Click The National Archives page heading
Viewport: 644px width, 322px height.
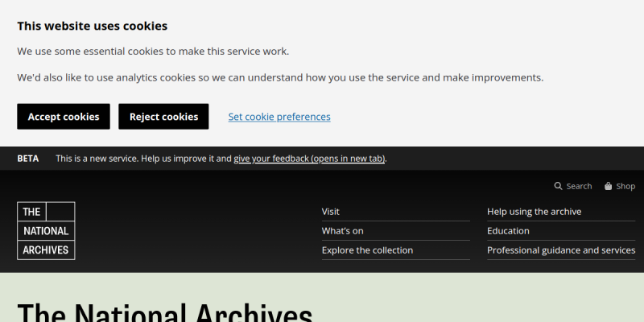(x=165, y=313)
